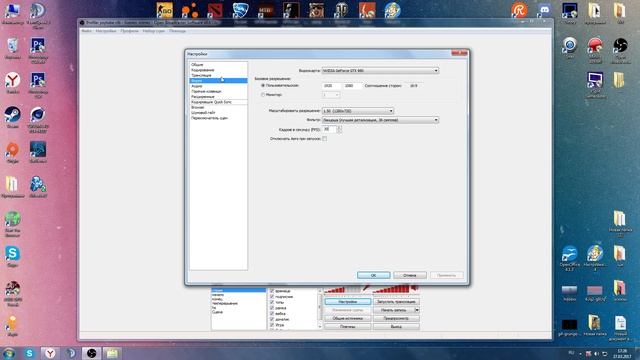The image size is (640, 360).
Task: Toggle the донаты source checkbox
Action: [272, 320]
